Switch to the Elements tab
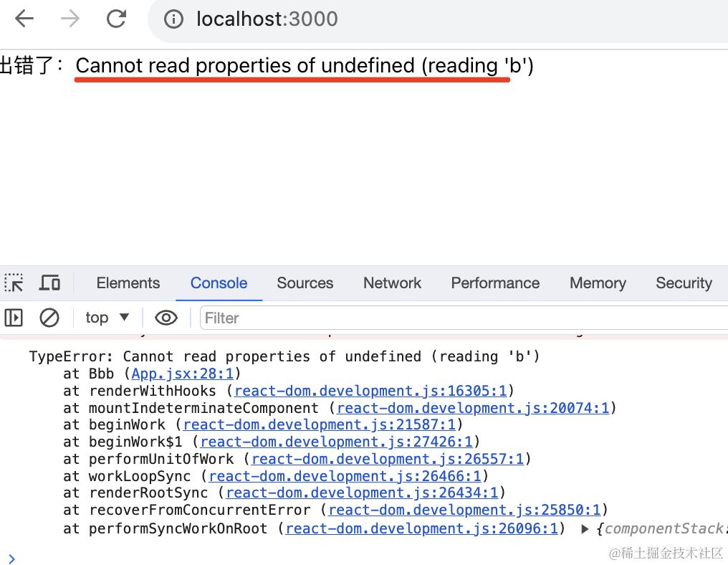Screen dimensions: 728x565 coord(128,283)
